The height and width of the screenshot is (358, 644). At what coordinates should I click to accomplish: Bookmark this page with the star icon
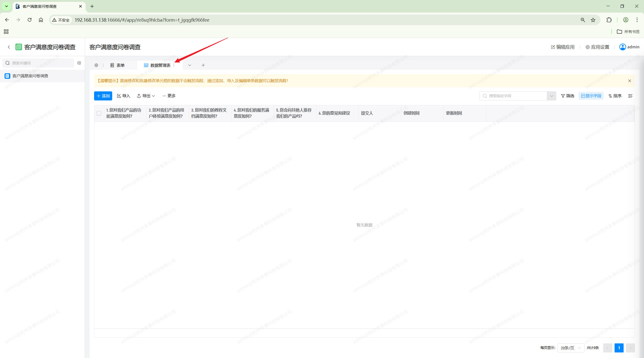[593, 20]
